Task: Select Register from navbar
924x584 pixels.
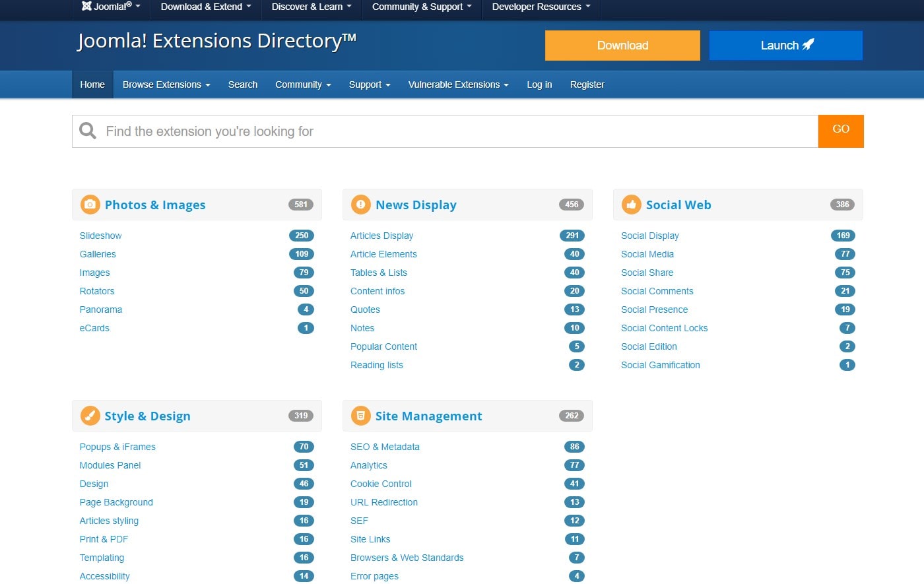Action: tap(587, 84)
